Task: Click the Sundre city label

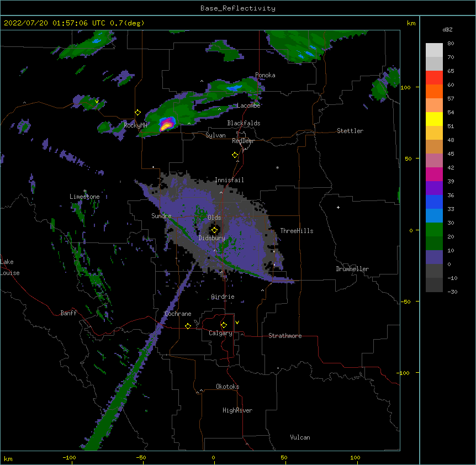Action: point(161,216)
